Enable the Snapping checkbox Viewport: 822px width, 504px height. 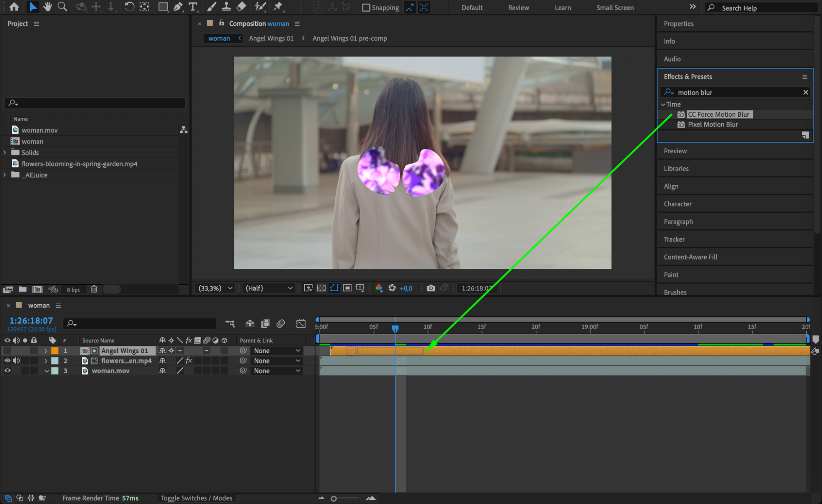pyautogui.click(x=366, y=7)
